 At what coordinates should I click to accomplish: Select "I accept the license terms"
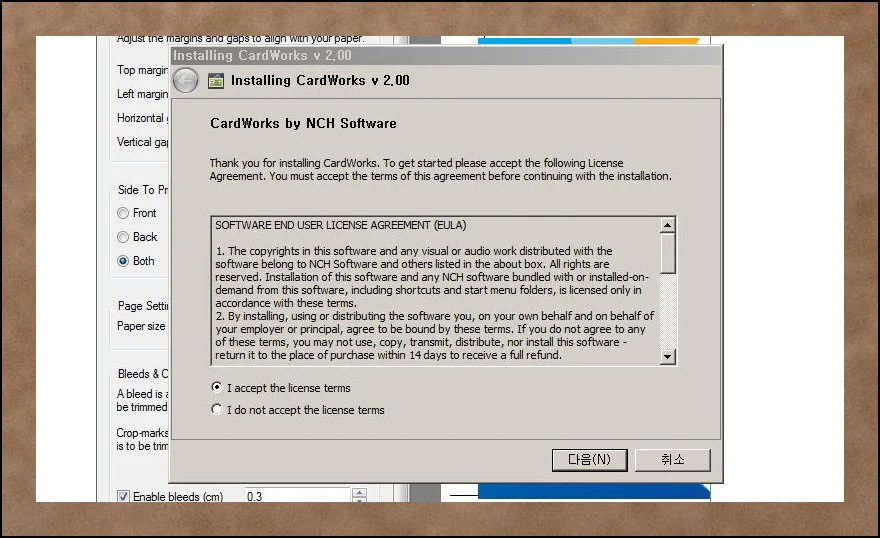pyautogui.click(x=217, y=387)
